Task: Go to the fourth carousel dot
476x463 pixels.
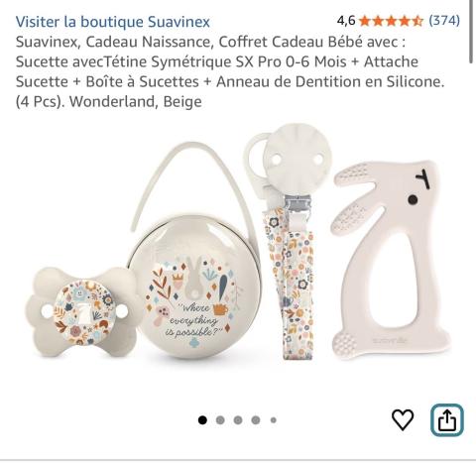Action: click(x=255, y=420)
